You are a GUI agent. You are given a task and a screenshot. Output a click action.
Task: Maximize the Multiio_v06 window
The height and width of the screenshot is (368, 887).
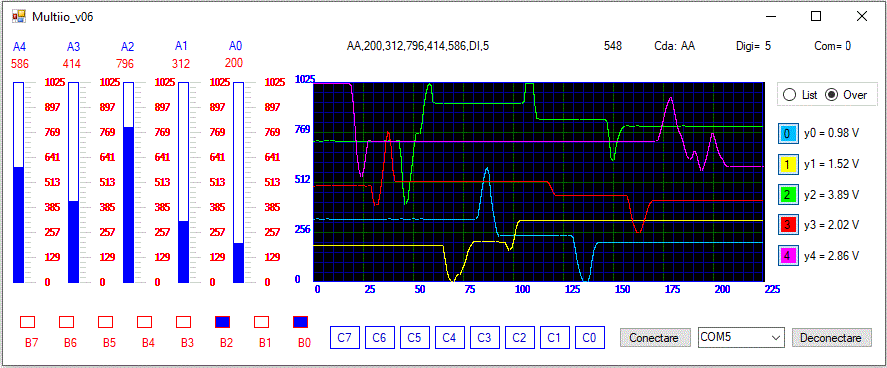816,16
